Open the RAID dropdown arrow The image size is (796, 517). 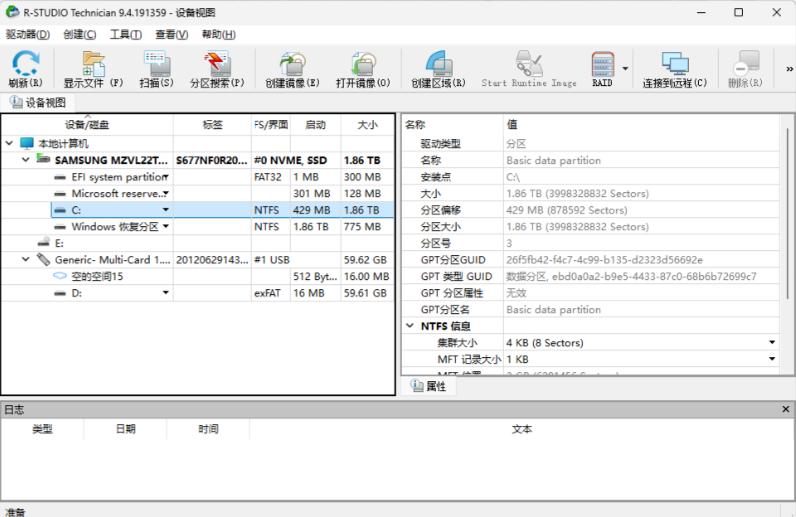[626, 69]
